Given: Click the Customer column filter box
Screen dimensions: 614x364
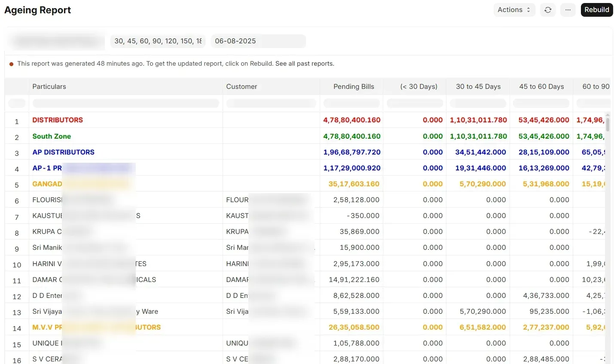Looking at the screenshot, I should (x=271, y=103).
